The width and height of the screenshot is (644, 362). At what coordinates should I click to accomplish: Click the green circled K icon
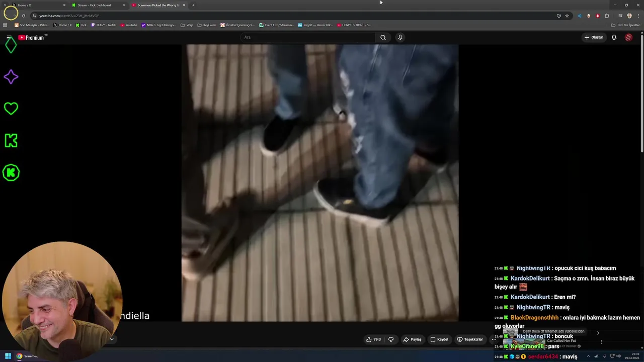click(11, 172)
